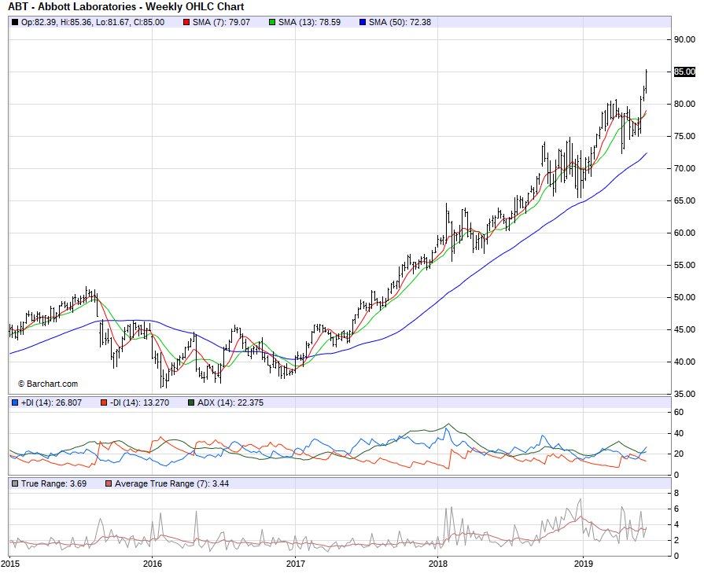Click the Average True Range legend swatch

(109, 484)
